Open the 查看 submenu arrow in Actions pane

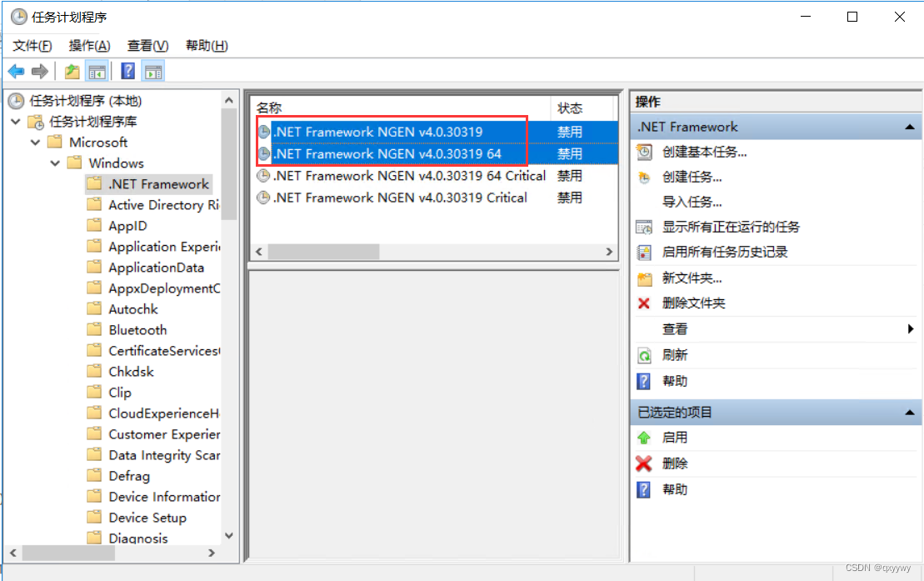(x=911, y=329)
